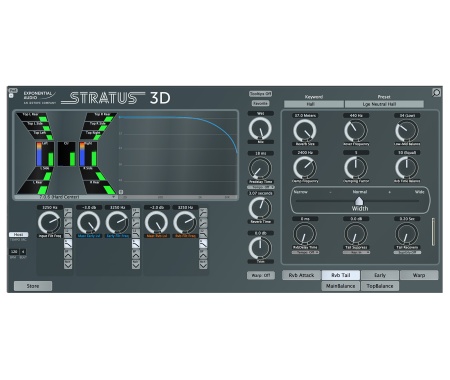Toggle the Tooltips Off button
Image resolution: width=450 pixels, height=380 pixels.
(260, 94)
